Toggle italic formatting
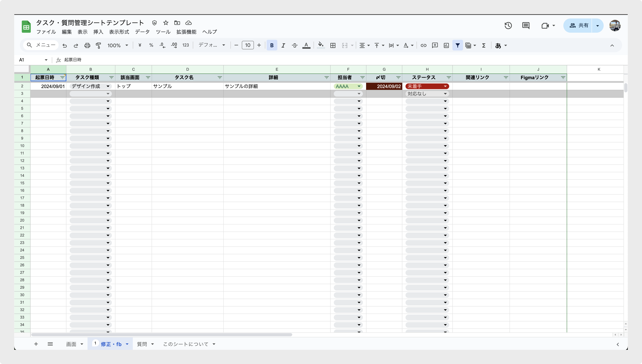The image size is (642, 364). pos(283,45)
